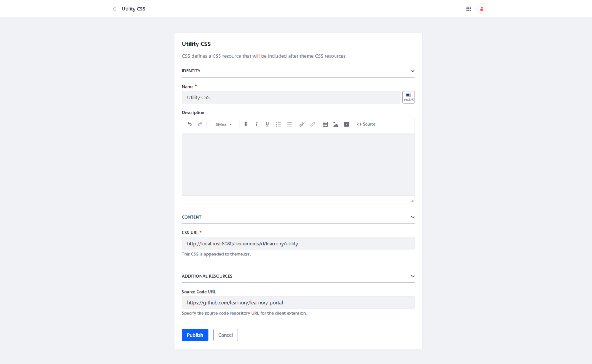Publish the Utility CSS client extension
This screenshot has width=592, height=364.
point(195,335)
